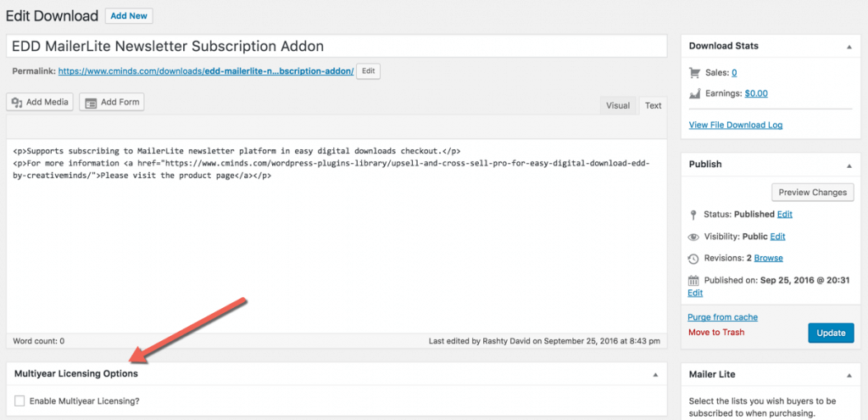Click the Sales cart icon
Image resolution: width=868 pixels, height=420 pixels.
(694, 73)
